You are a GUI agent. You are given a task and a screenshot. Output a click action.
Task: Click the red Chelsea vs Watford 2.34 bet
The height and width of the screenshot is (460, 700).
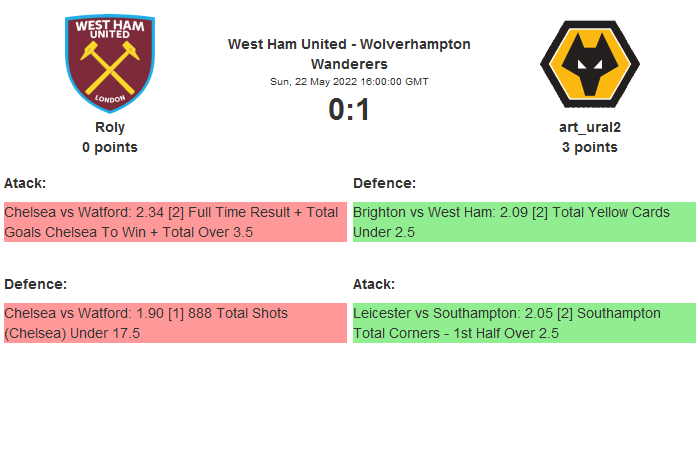pos(175,222)
